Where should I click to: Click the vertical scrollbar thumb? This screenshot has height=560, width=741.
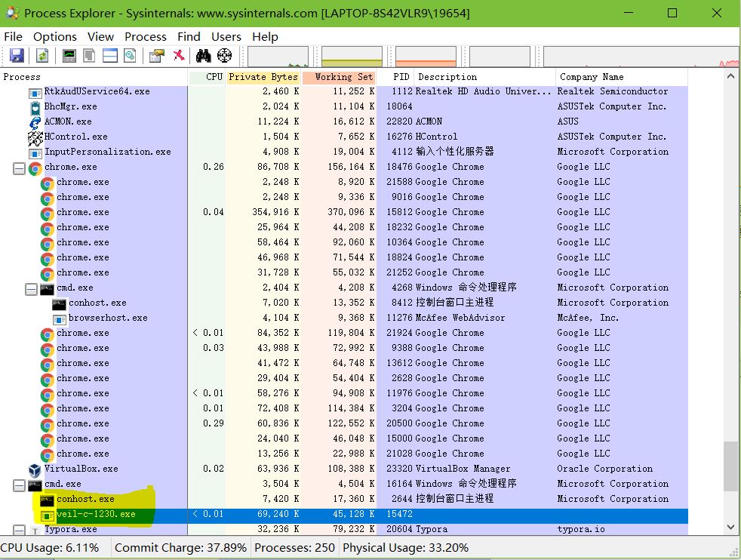click(x=730, y=466)
